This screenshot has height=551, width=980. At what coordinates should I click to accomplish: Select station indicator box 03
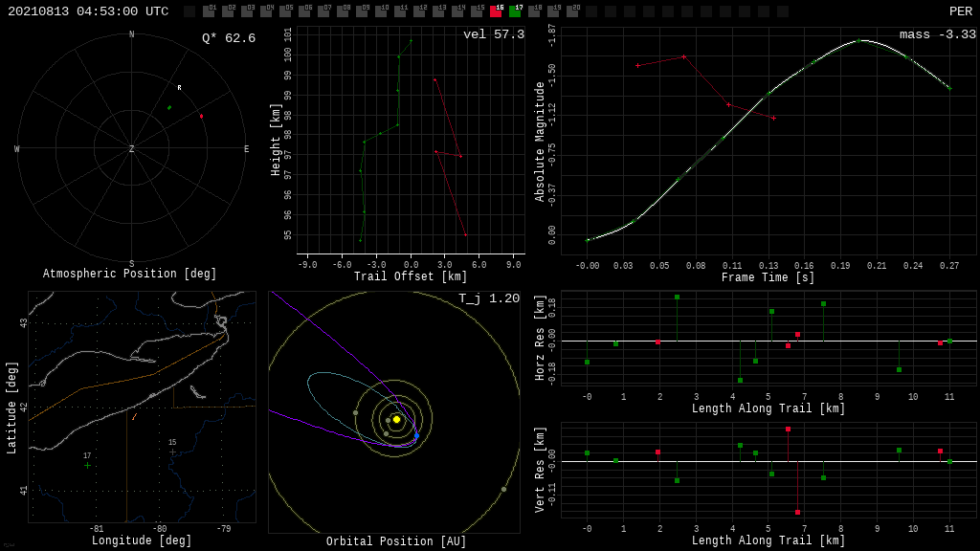[x=247, y=11]
